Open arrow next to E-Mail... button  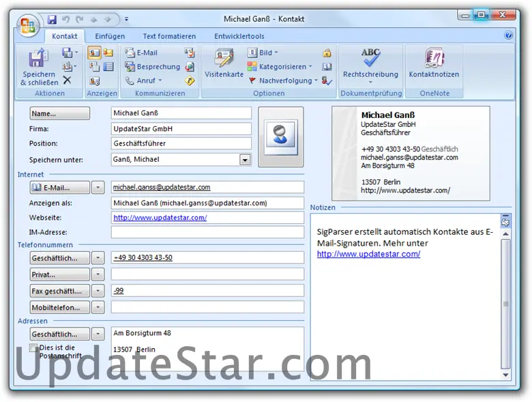pyautogui.click(x=98, y=188)
